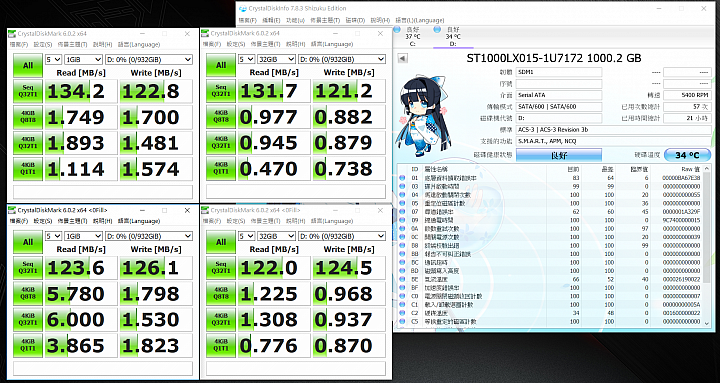Click Seq Q32T1 button in the 131.7 read window
The height and width of the screenshot is (383, 720).
point(221,90)
